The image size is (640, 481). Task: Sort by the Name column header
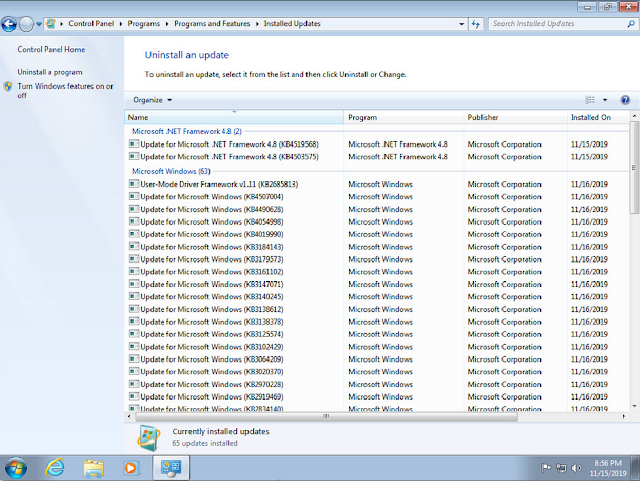click(x=234, y=117)
